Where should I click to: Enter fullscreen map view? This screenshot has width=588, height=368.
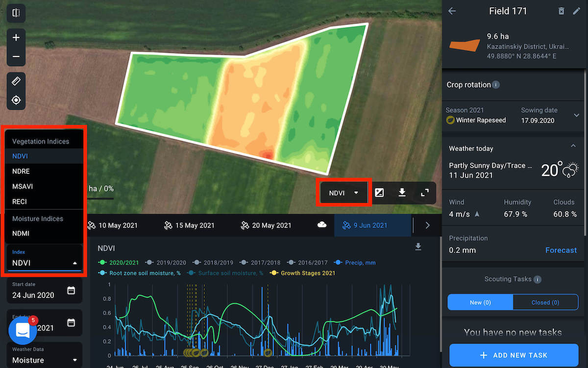click(x=425, y=193)
